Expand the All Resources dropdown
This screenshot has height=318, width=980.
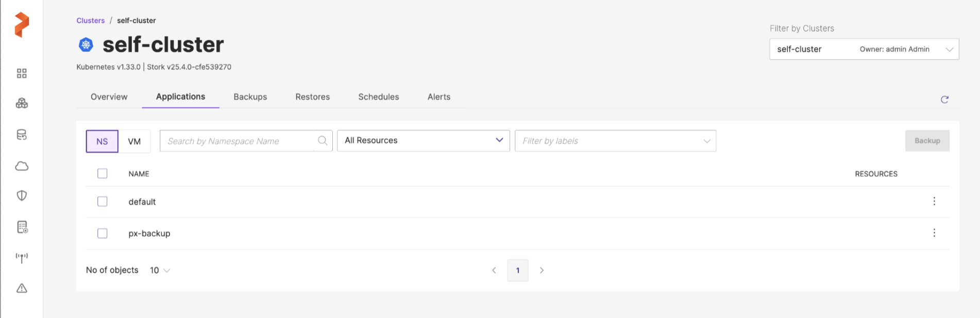point(423,141)
